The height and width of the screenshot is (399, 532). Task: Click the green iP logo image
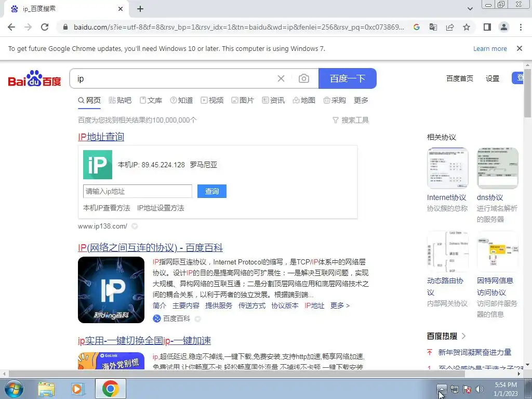click(98, 165)
